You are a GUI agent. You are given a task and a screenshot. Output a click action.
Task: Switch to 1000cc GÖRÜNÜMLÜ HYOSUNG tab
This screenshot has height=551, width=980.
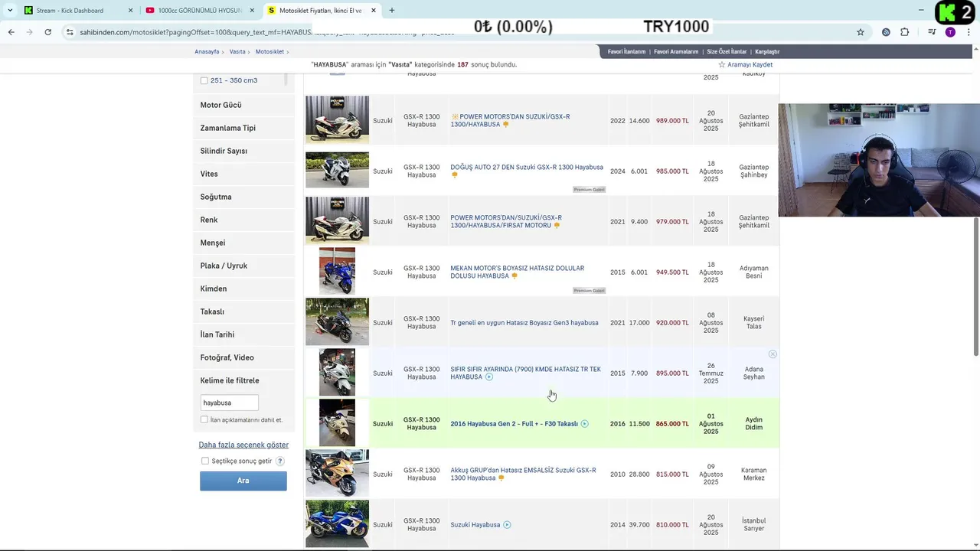(199, 11)
